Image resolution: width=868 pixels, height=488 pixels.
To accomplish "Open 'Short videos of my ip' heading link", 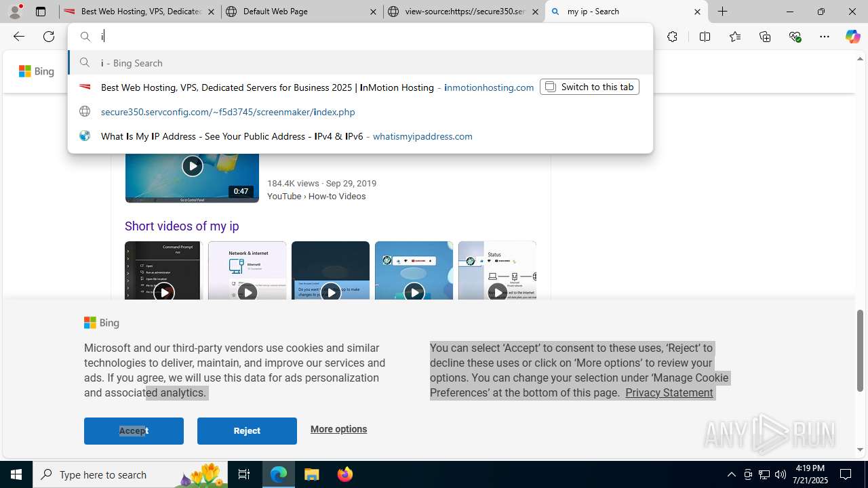I will [182, 226].
